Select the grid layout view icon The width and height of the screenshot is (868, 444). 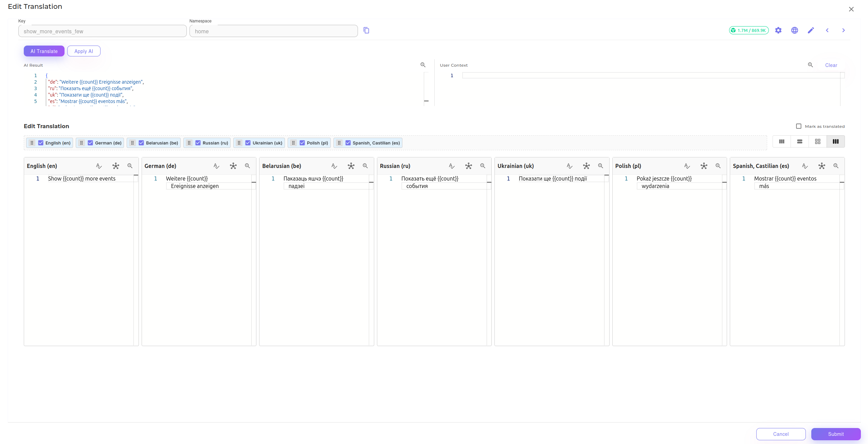pyautogui.click(x=818, y=142)
